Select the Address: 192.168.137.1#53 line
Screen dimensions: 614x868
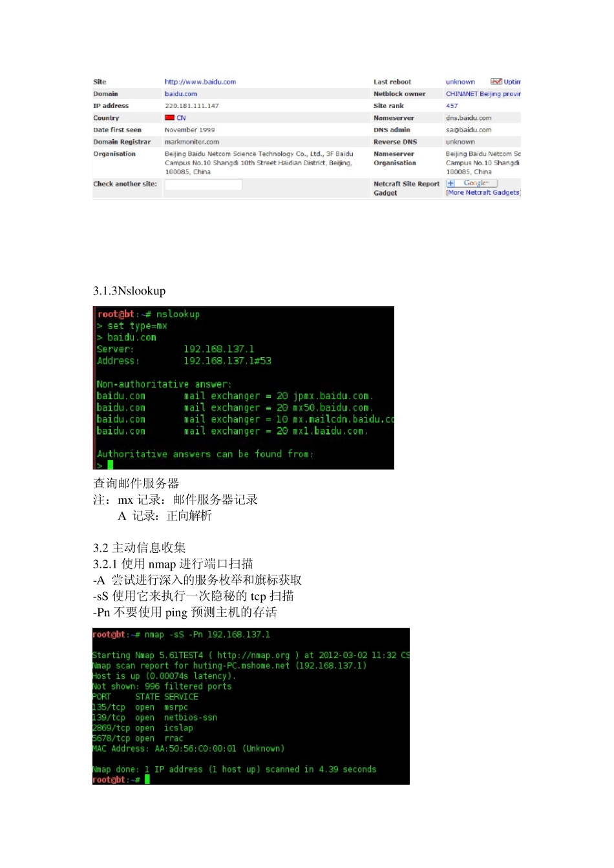[x=184, y=361]
